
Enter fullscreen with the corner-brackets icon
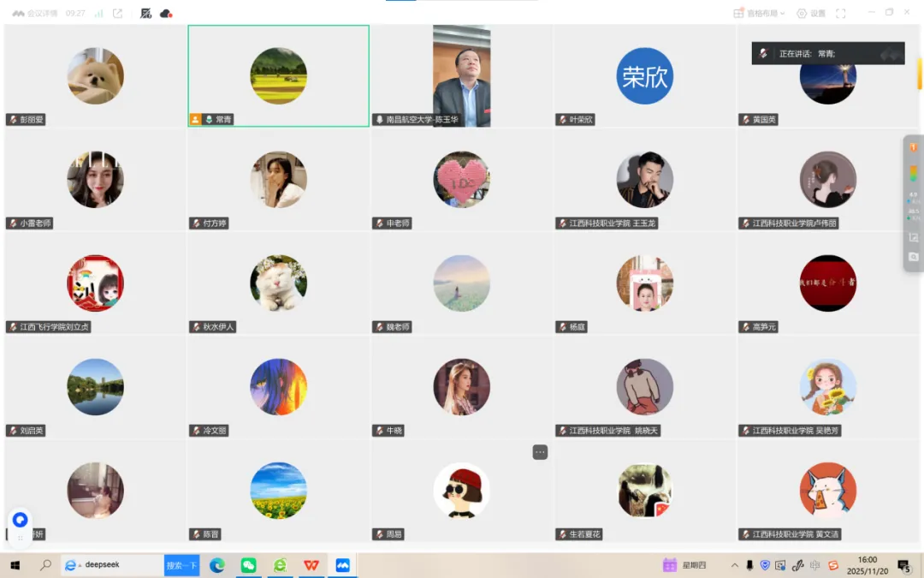(841, 13)
